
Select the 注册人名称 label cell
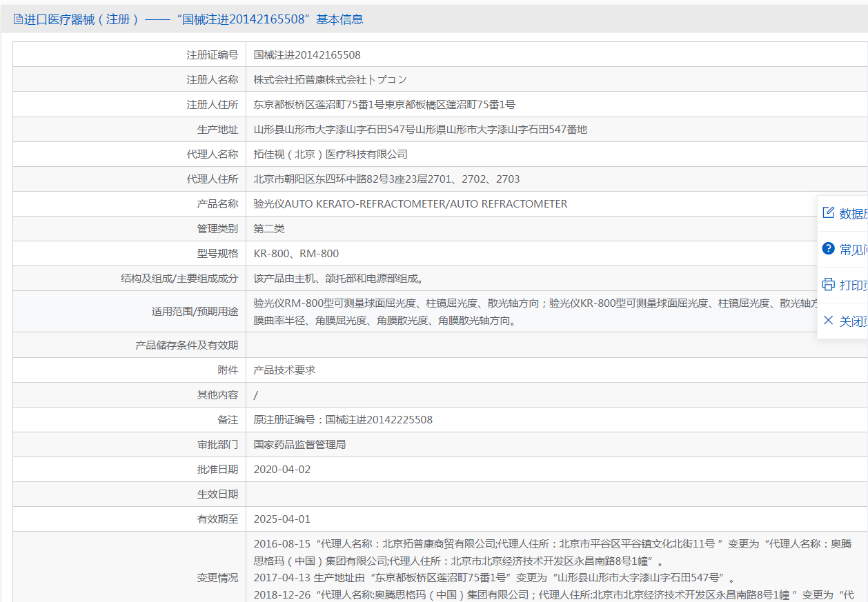click(130, 79)
